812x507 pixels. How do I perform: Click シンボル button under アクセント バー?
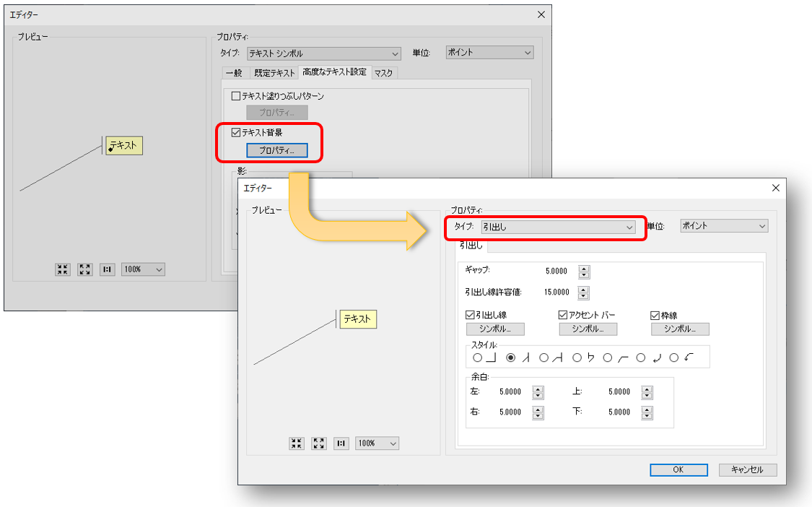pyautogui.click(x=588, y=329)
